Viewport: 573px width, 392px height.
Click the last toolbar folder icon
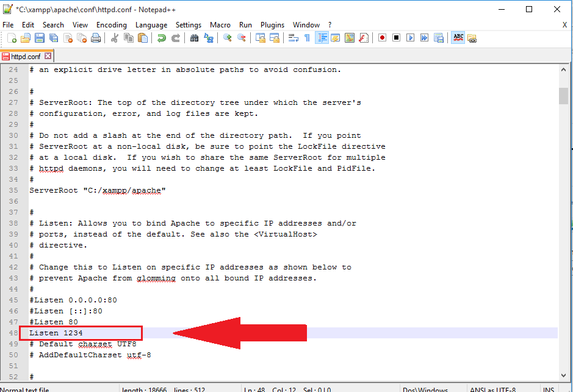tap(472, 38)
